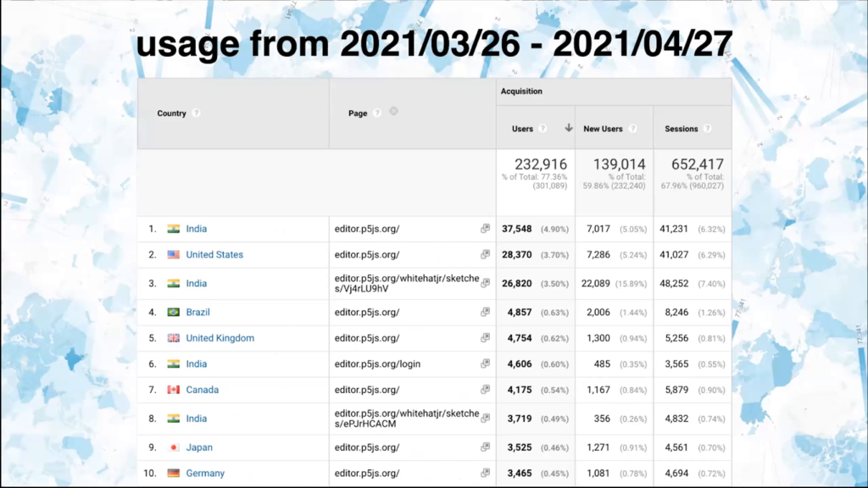
Task: Open the United States country link
Action: [214, 254]
